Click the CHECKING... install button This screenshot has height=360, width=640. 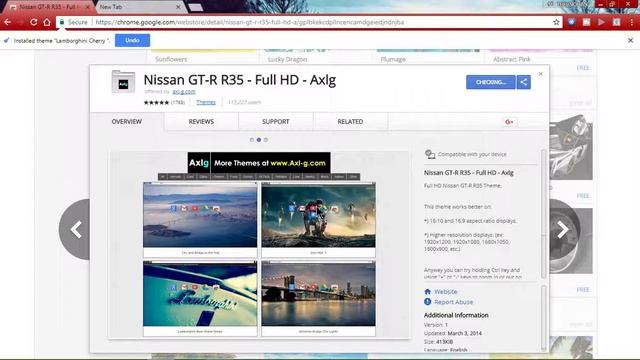point(491,82)
